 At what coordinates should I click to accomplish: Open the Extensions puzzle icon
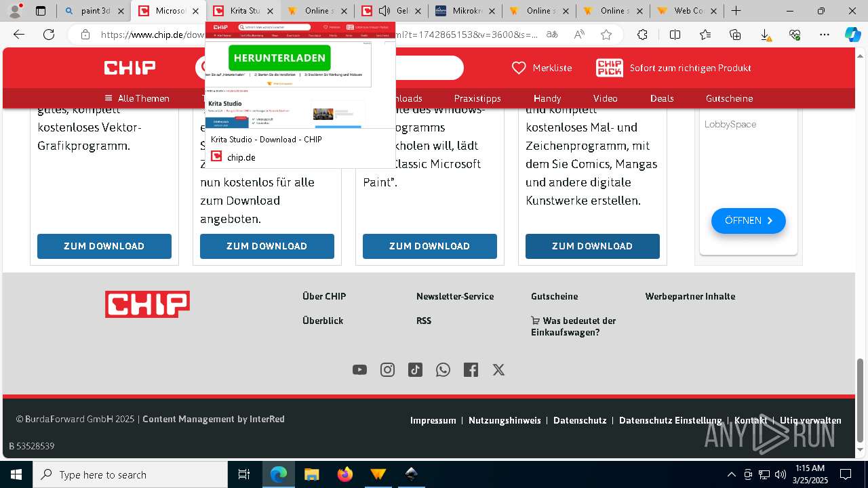point(642,35)
